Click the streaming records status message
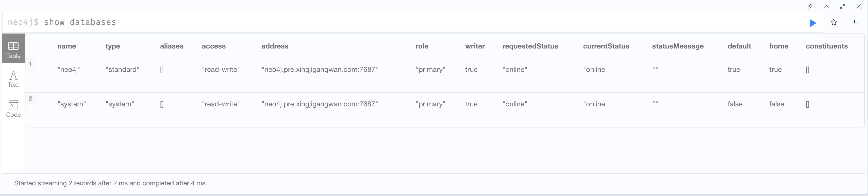 click(110, 183)
